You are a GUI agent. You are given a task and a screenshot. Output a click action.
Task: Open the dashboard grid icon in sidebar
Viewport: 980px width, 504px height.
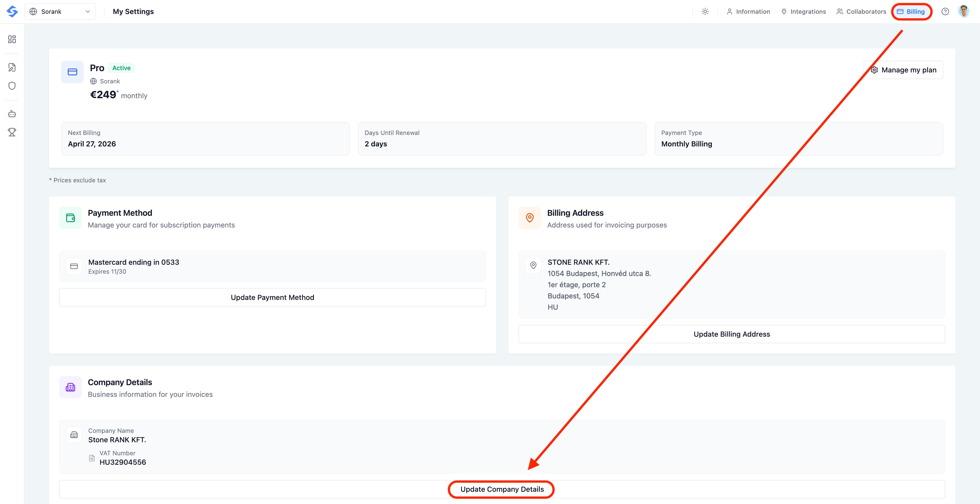(12, 39)
